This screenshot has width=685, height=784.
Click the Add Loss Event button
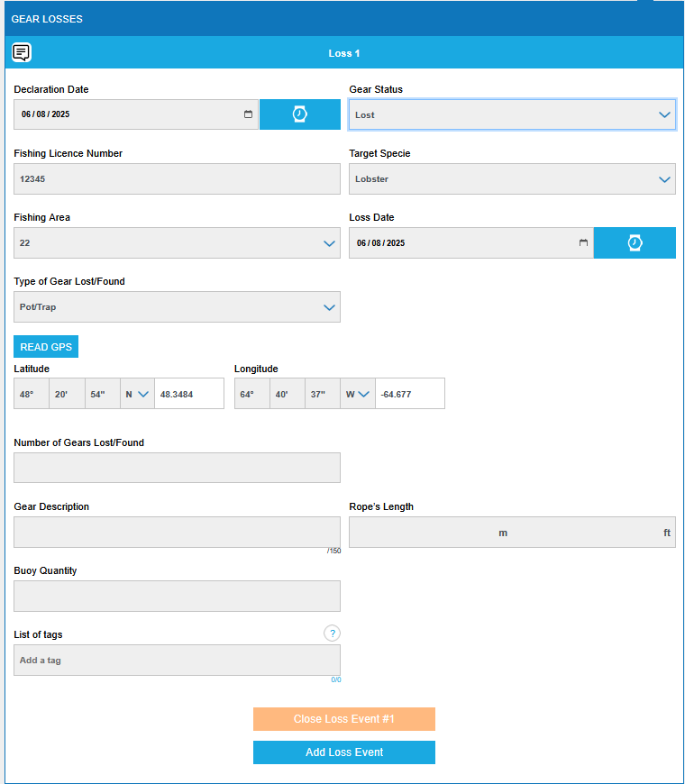click(344, 752)
